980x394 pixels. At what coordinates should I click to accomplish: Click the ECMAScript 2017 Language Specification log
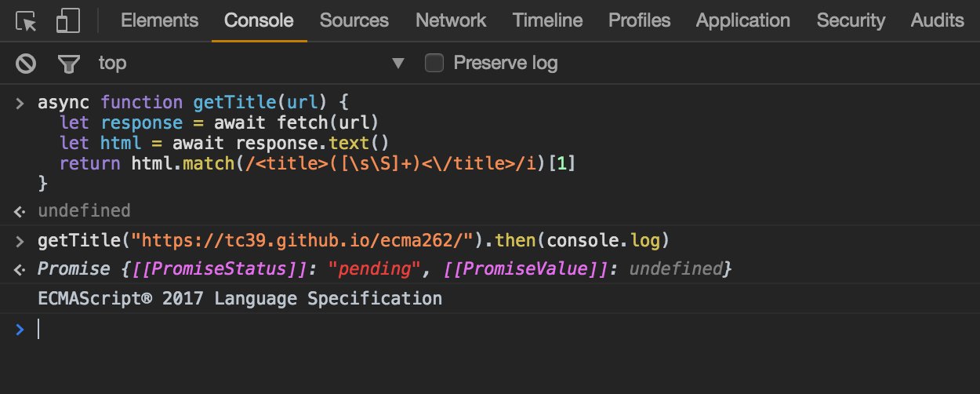point(240,298)
